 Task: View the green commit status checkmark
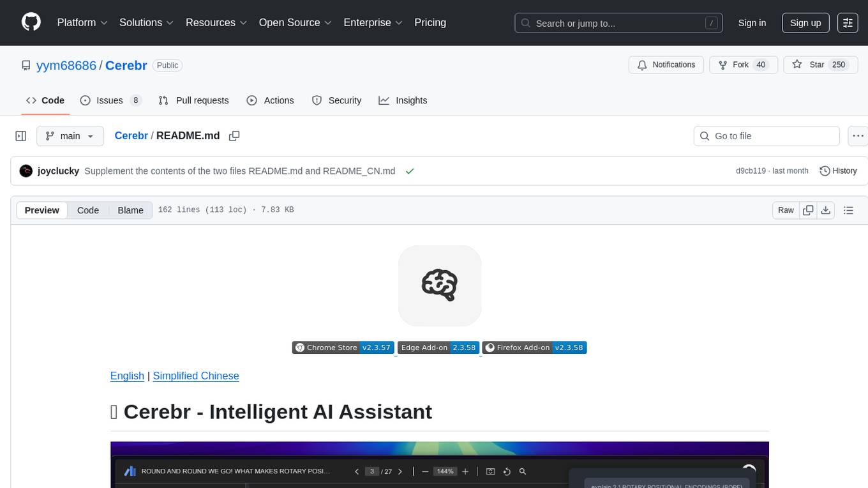[410, 171]
